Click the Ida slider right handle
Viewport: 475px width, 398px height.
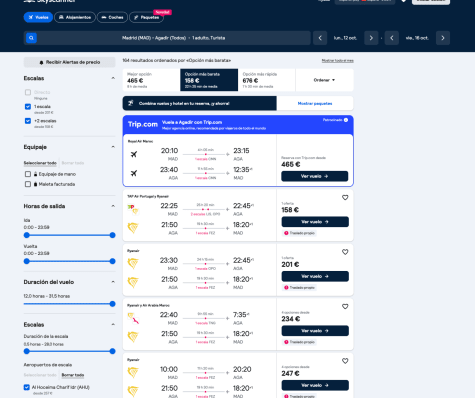112,235
